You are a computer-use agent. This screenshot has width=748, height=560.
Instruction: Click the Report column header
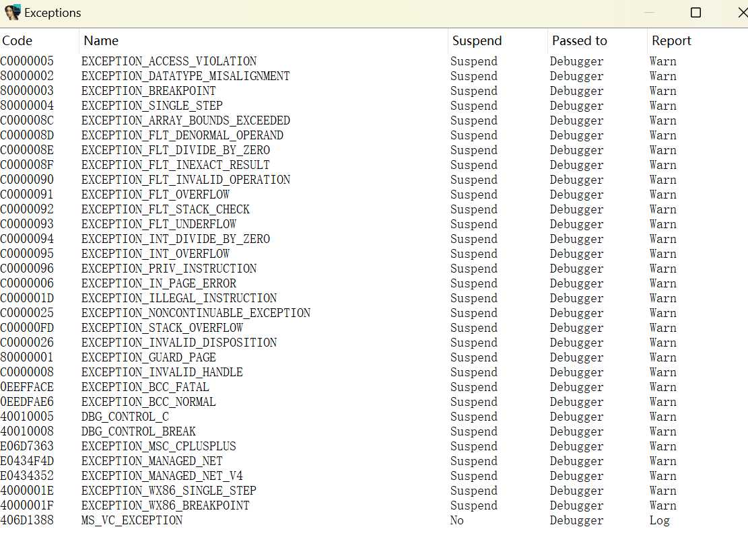671,41
